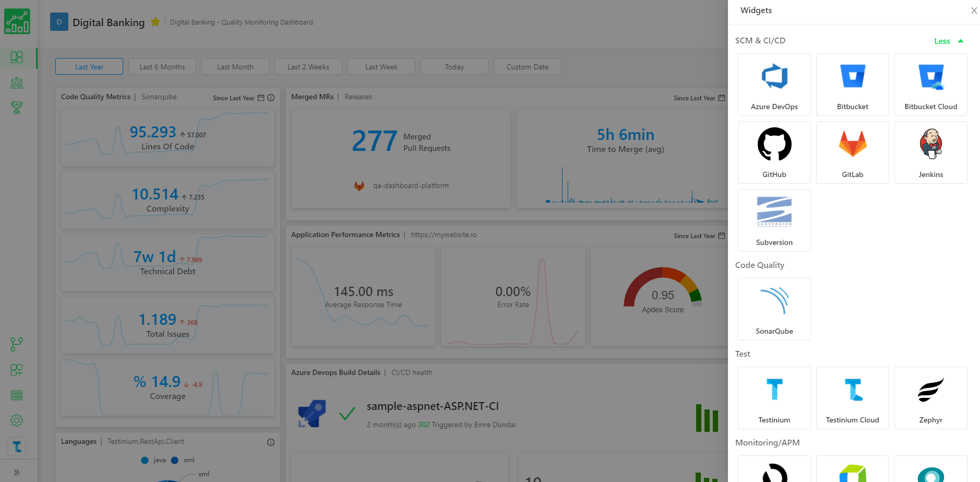This screenshot has width=980, height=482.
Task: Click the D project avatar
Action: point(59,22)
